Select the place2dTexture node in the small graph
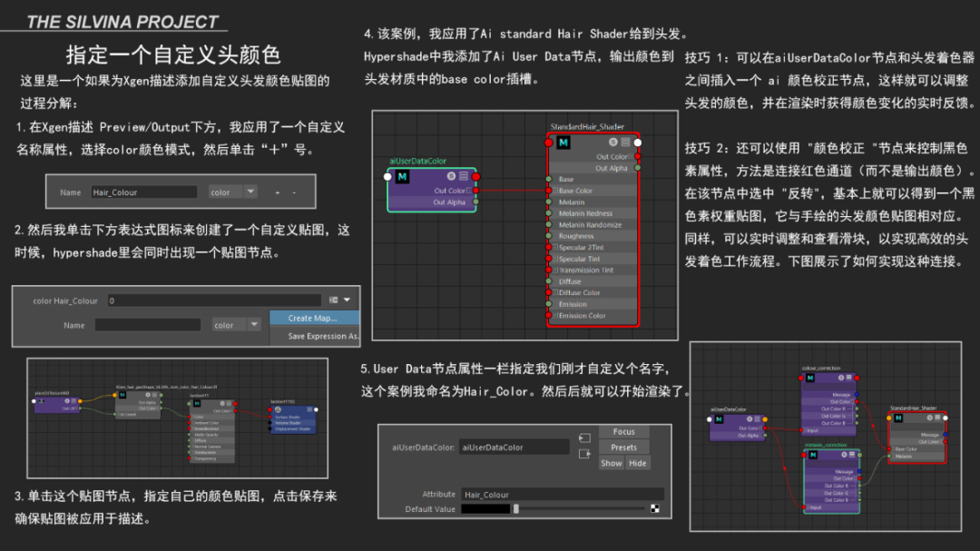 coord(57,403)
